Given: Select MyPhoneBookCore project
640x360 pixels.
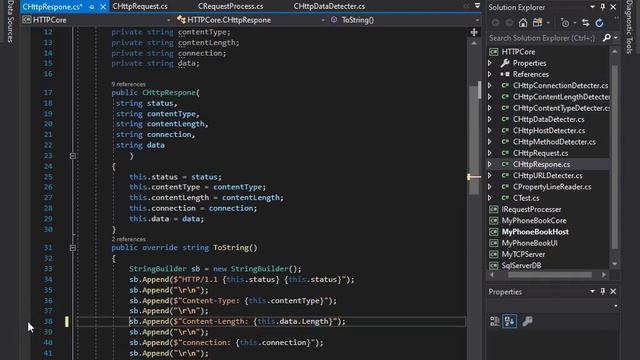Looking at the screenshot, I should [x=534, y=220].
